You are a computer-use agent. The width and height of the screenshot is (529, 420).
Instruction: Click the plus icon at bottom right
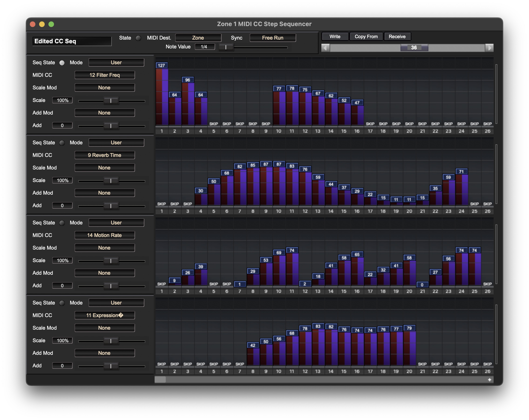pyautogui.click(x=489, y=379)
